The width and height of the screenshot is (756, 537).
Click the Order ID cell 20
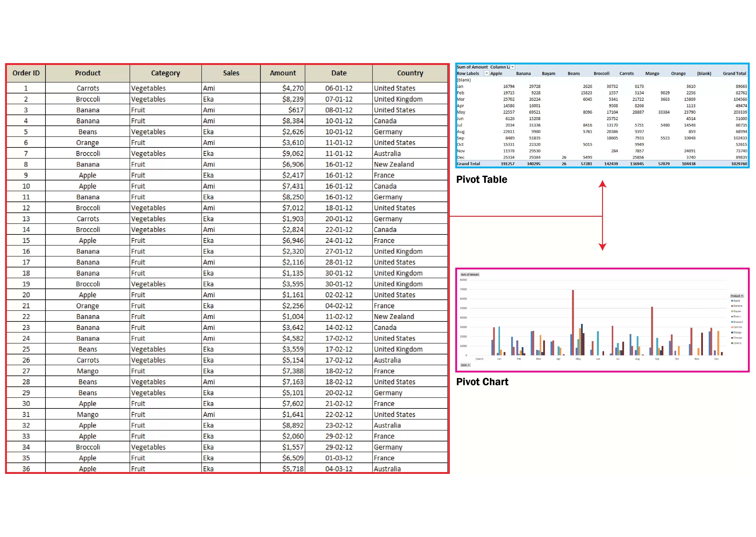pos(26,295)
